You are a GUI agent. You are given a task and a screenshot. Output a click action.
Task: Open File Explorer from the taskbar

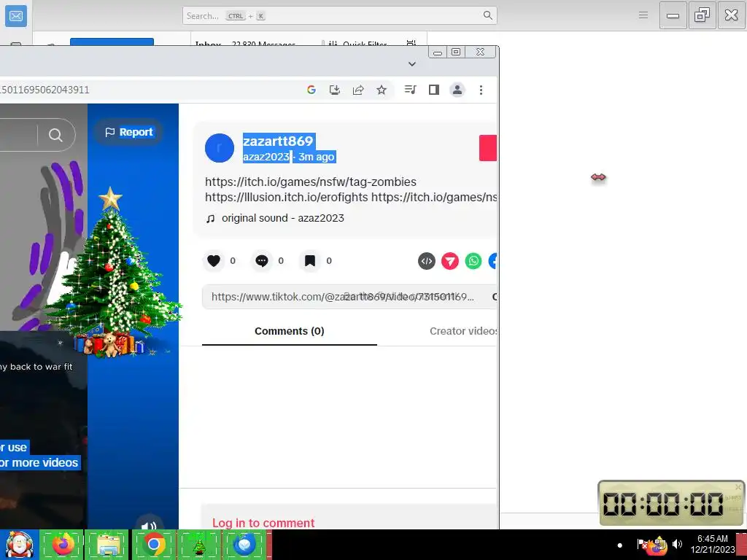(108, 544)
